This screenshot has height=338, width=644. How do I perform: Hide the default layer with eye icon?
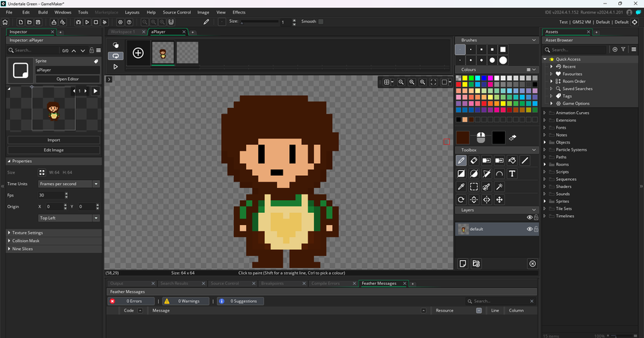(x=530, y=229)
